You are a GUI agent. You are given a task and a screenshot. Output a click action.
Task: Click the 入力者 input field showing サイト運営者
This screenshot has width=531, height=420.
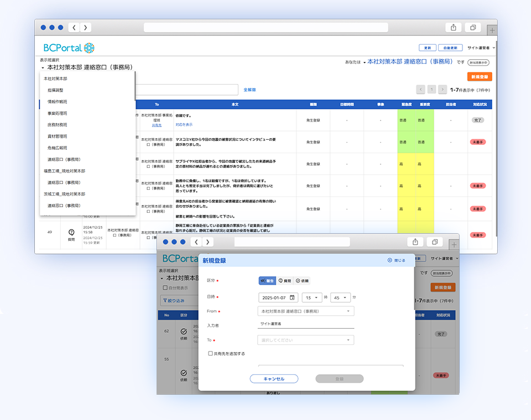pyautogui.click(x=306, y=323)
